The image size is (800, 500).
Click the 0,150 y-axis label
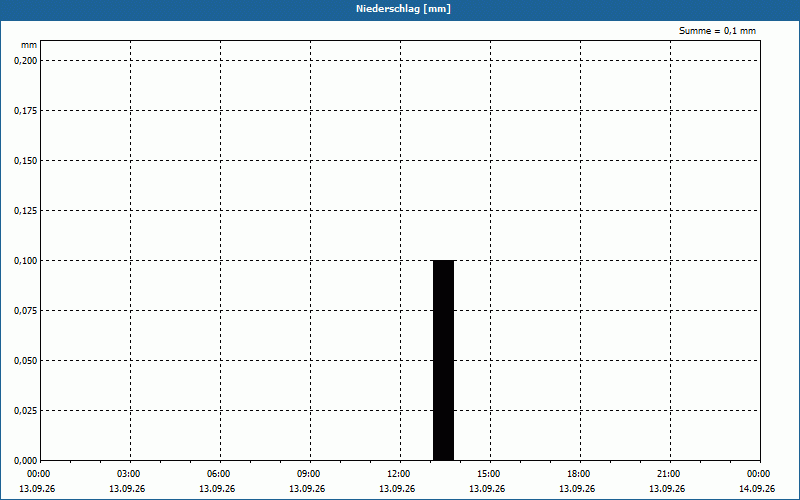[x=26, y=161]
